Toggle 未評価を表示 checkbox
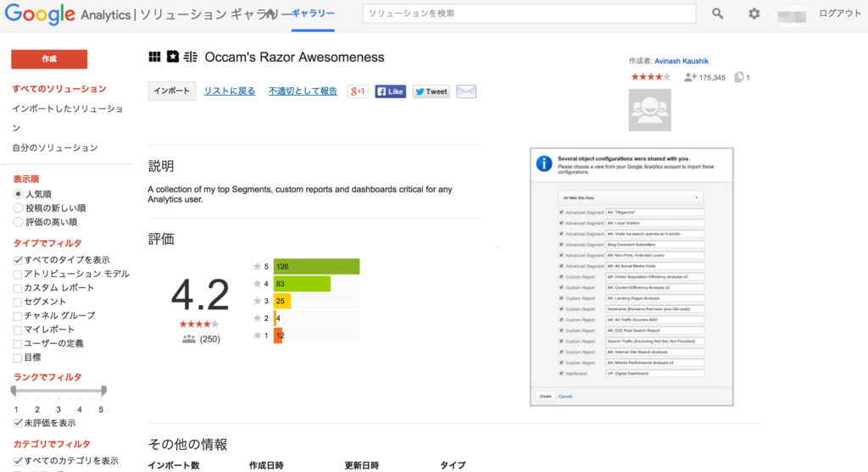 click(18, 424)
